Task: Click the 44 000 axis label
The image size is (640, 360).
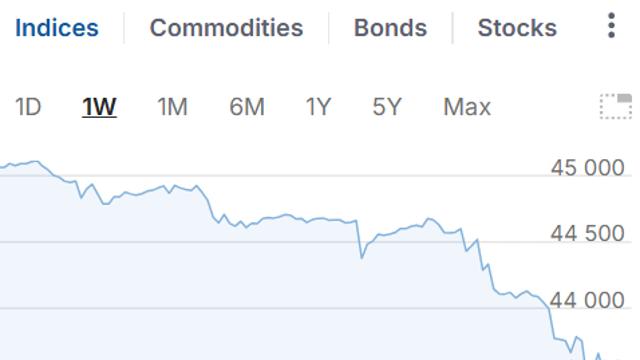Action: point(587,301)
